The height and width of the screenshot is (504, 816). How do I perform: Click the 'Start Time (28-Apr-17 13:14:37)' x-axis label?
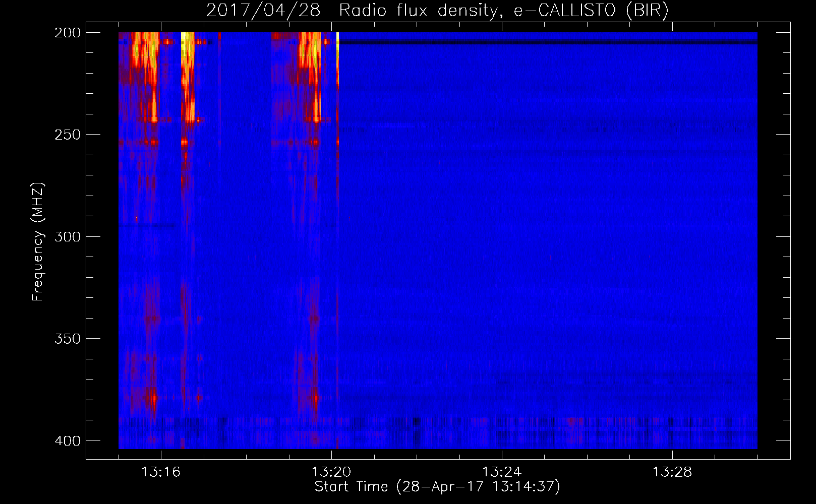coord(437,487)
